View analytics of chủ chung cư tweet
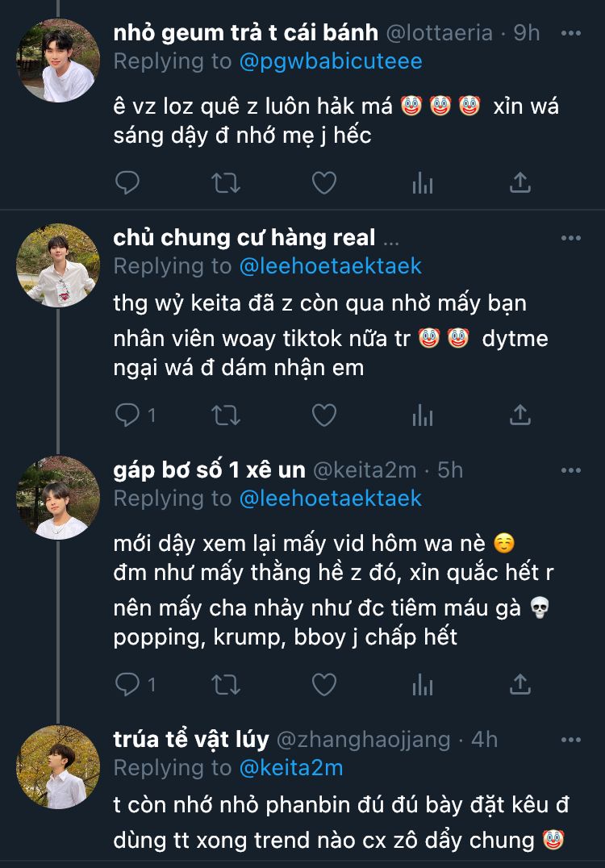The height and width of the screenshot is (868, 605). (x=422, y=415)
